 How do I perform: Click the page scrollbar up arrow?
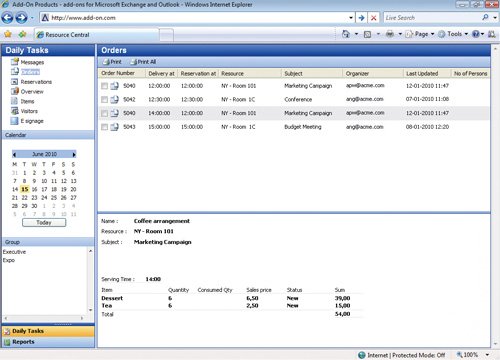[x=495, y=49]
